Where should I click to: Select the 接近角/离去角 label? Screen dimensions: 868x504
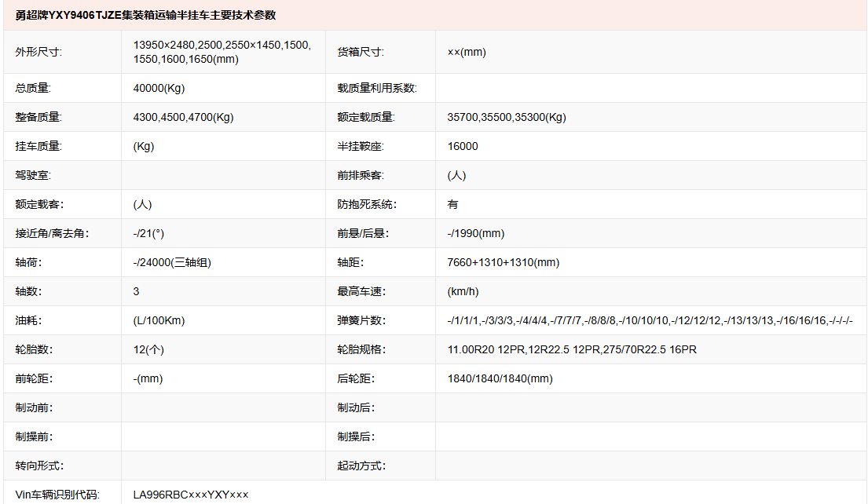tap(52, 233)
